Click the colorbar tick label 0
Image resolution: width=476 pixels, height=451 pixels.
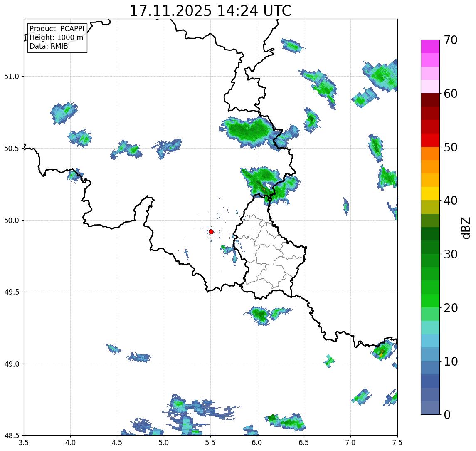click(x=447, y=415)
